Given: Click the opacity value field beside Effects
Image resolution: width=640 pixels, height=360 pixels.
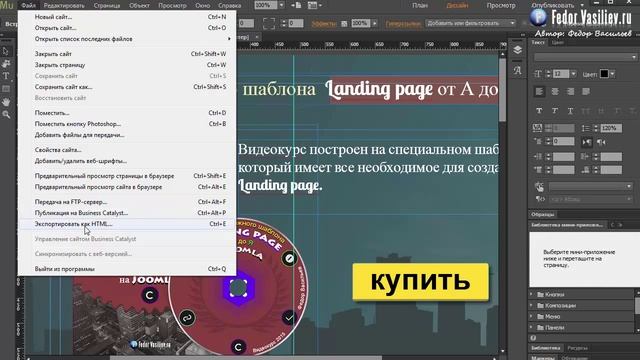Looking at the screenshot, I should tap(361, 23).
